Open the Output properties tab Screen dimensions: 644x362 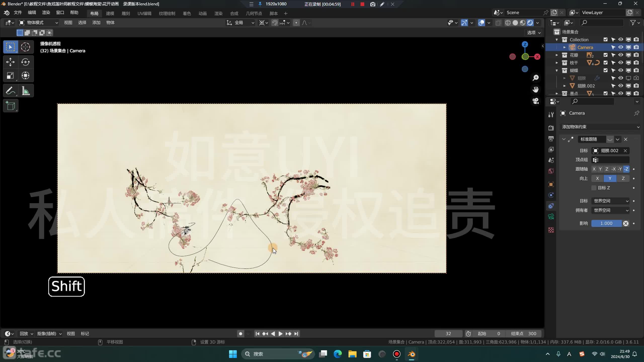(x=551, y=139)
